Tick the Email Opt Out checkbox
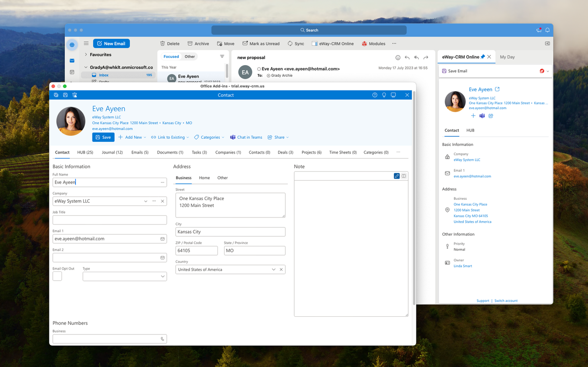Screen dimensions: 588x367 57,276
